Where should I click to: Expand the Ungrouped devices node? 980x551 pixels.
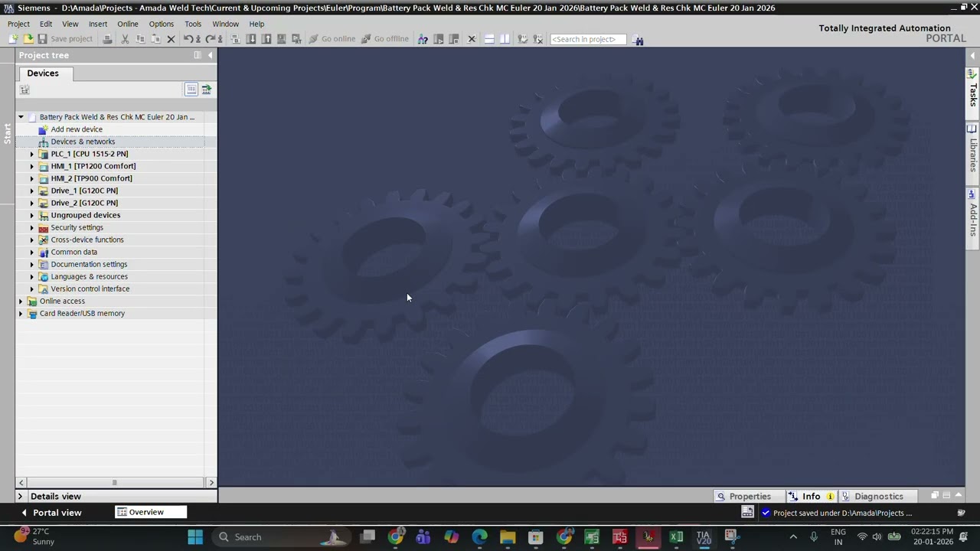point(32,215)
